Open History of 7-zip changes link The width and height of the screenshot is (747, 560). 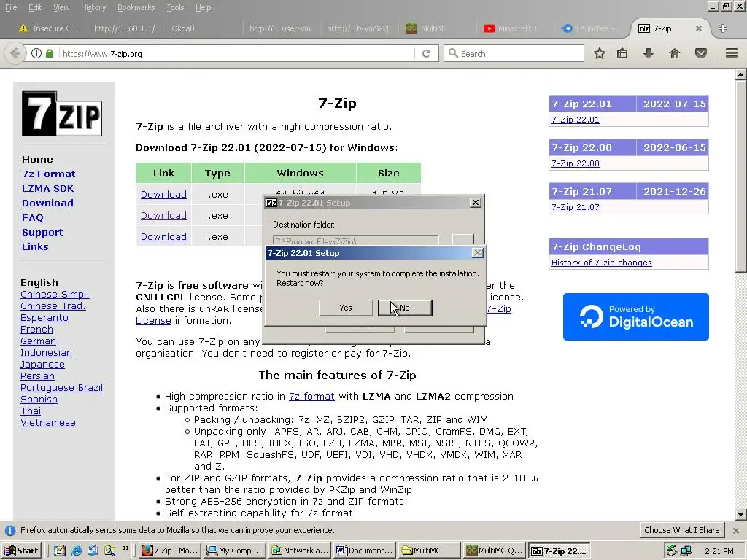click(601, 262)
